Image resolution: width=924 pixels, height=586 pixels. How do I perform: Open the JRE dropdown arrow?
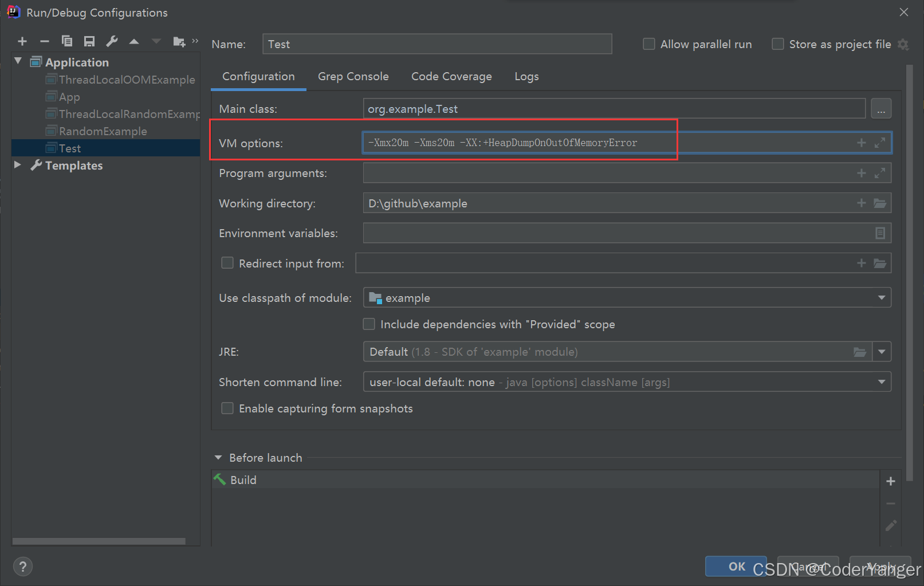point(882,352)
